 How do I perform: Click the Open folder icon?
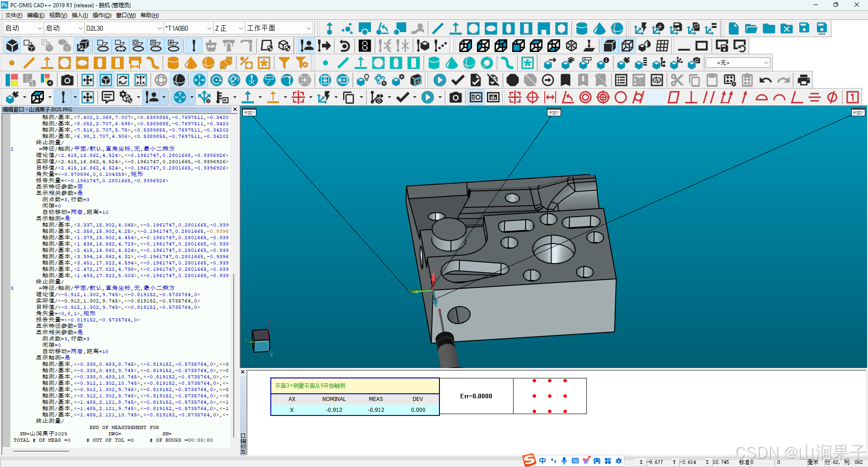click(x=751, y=28)
